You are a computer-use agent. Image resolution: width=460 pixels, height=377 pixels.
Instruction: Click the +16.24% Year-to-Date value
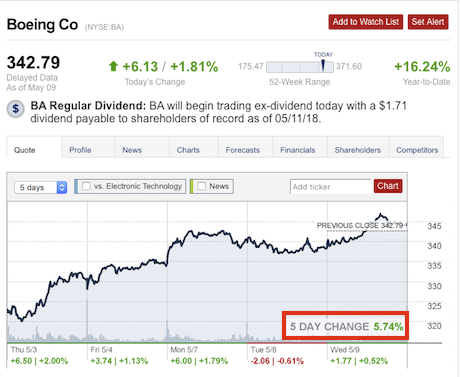click(x=422, y=67)
